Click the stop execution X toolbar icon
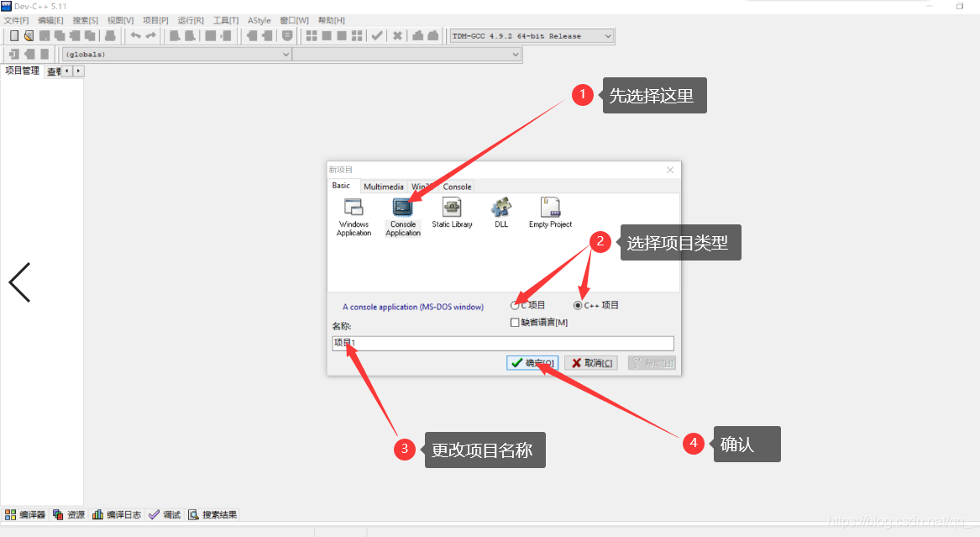 click(397, 35)
